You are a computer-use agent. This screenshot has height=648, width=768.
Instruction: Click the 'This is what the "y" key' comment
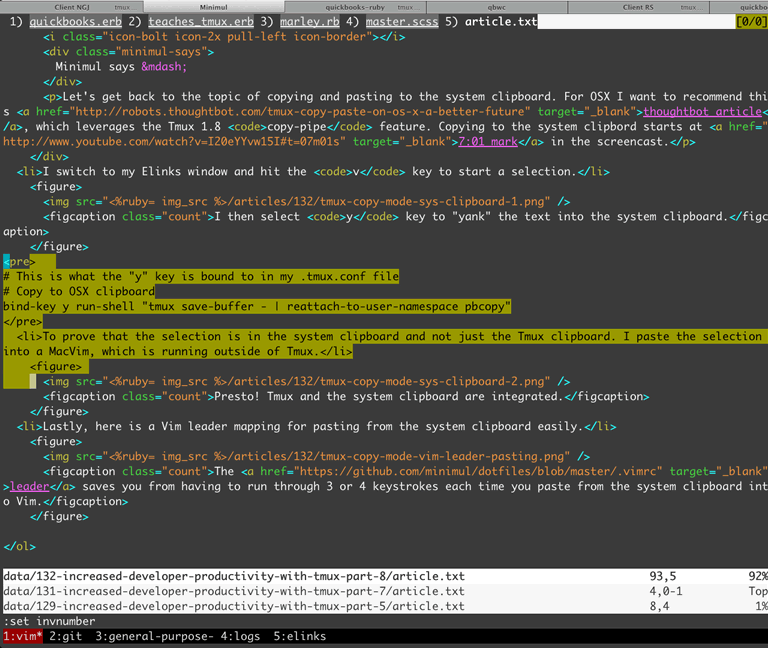201,277
